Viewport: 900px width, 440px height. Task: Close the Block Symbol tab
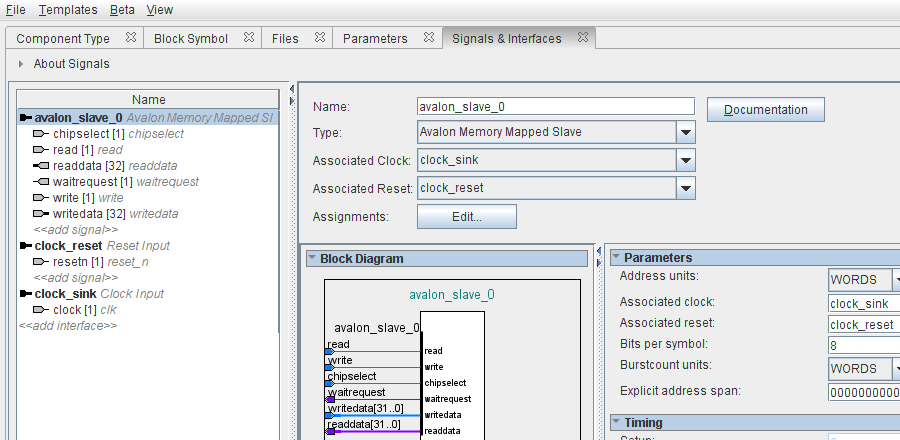coord(249,37)
